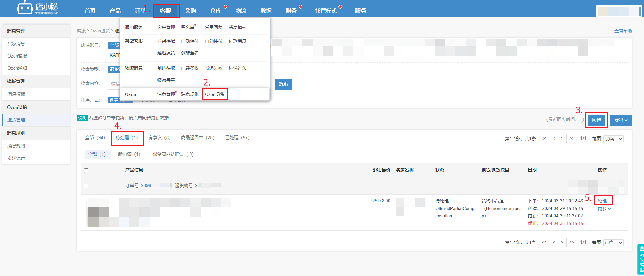Screen dimensions: 644x276
Task: Choose 运输过久 under 物流消息
Action: click(238, 68)
